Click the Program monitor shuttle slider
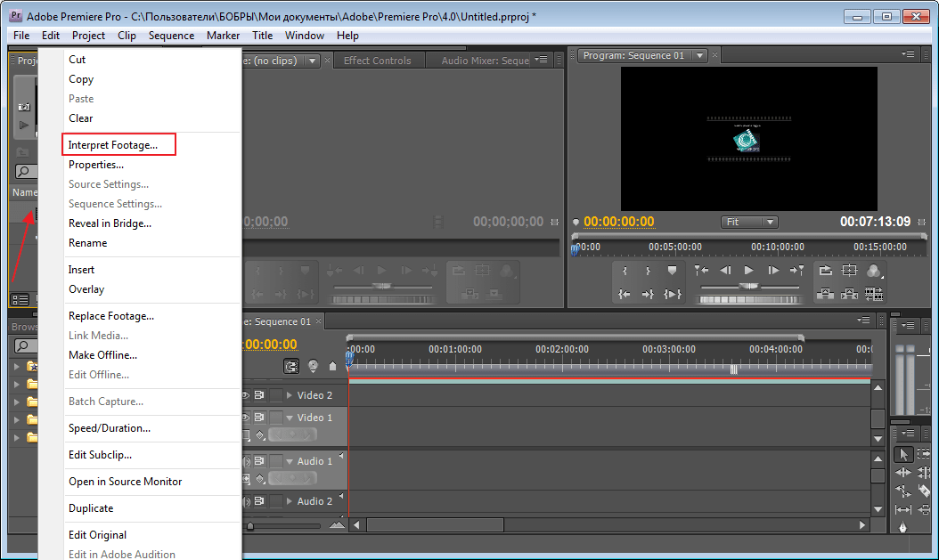This screenshot has width=939, height=560. [x=748, y=288]
